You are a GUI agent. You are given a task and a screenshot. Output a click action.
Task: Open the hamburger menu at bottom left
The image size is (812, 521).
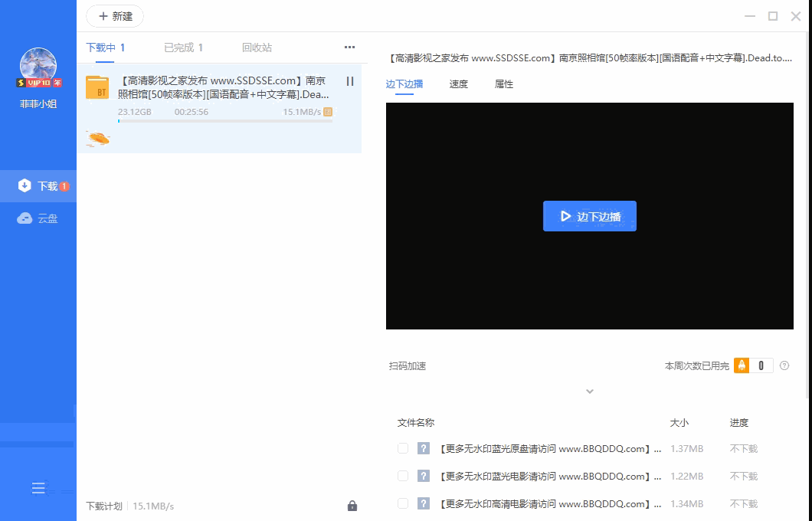38,488
